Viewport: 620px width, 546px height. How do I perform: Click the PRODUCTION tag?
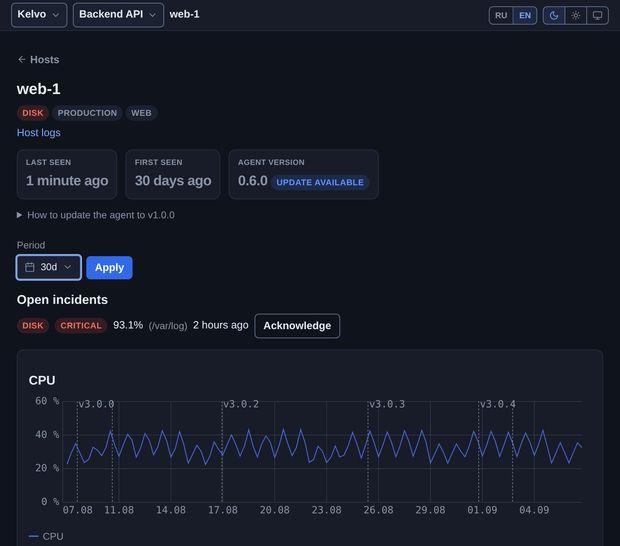pyautogui.click(x=87, y=113)
